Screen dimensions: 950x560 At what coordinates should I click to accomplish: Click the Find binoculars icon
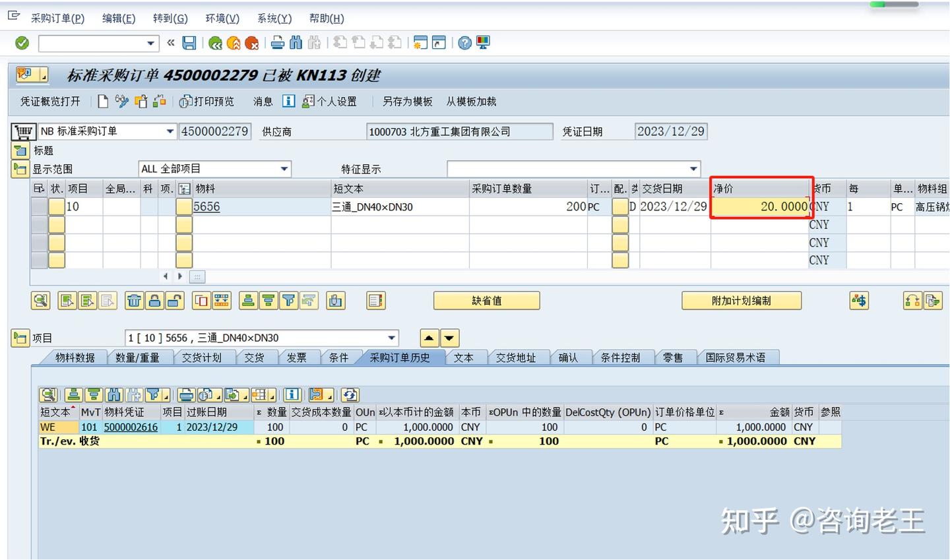[296, 44]
